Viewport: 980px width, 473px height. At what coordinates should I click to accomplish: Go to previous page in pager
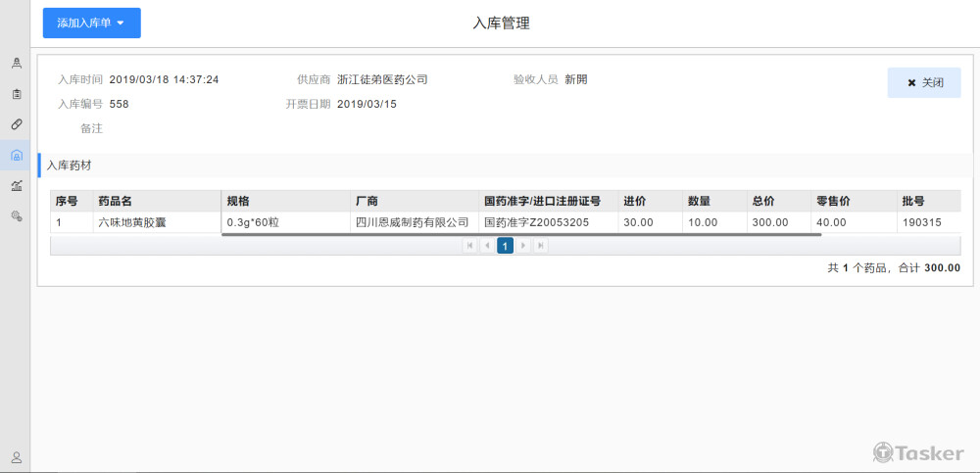tap(487, 246)
